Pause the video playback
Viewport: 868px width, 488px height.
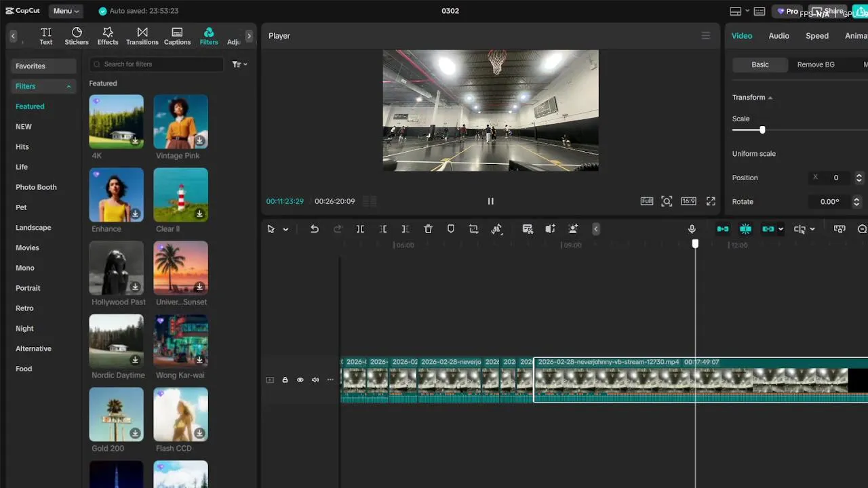pos(490,201)
